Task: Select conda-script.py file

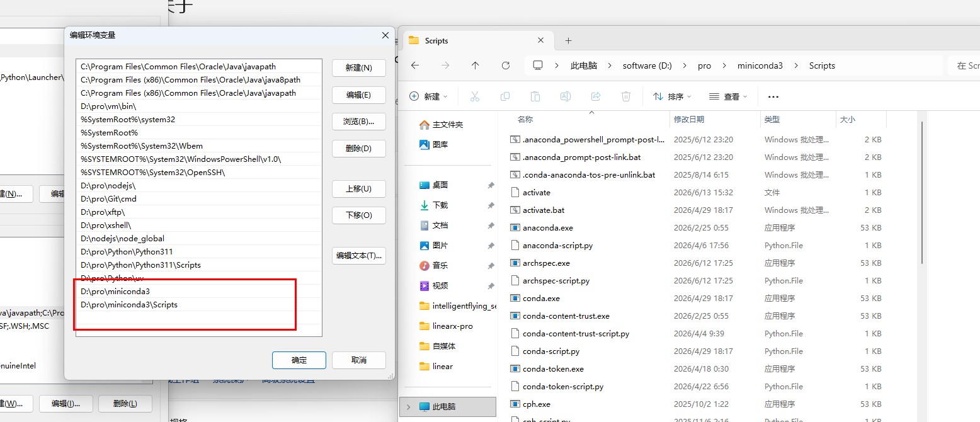Action: pyautogui.click(x=551, y=351)
